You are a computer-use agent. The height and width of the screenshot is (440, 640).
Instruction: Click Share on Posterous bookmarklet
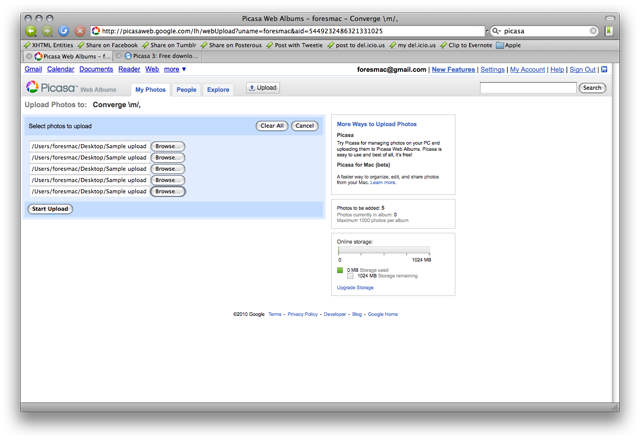(x=231, y=45)
